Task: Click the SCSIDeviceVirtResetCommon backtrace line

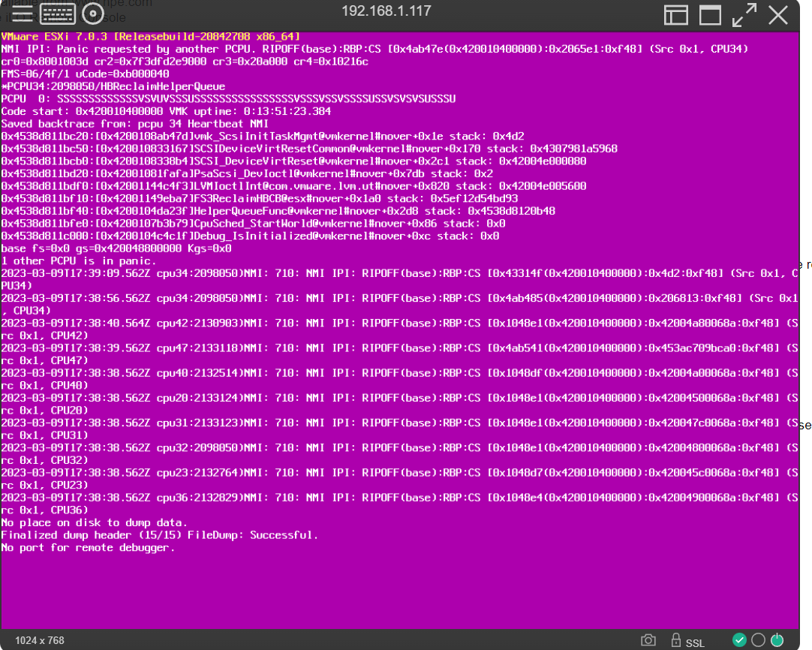Action: point(309,149)
